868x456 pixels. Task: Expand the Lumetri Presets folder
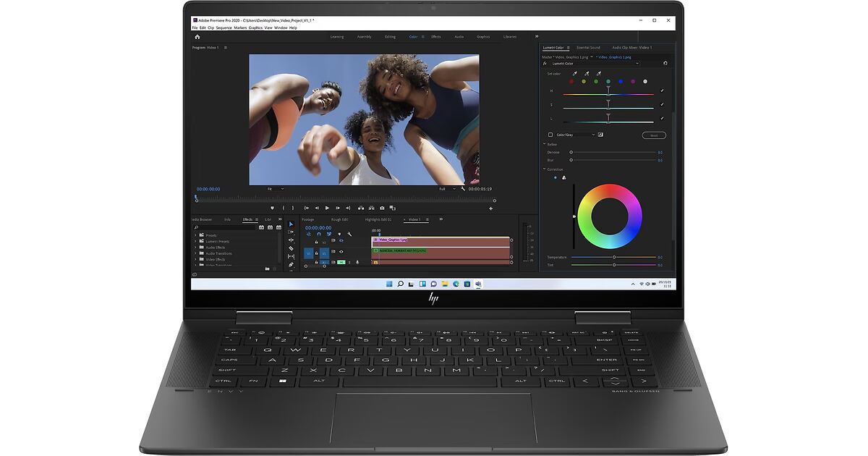[195, 241]
